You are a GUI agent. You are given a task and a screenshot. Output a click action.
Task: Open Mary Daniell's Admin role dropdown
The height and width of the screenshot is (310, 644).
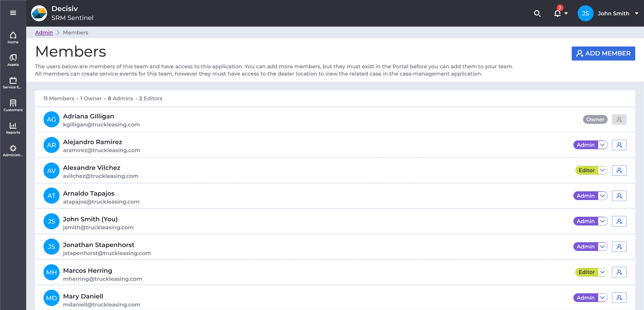(x=602, y=298)
